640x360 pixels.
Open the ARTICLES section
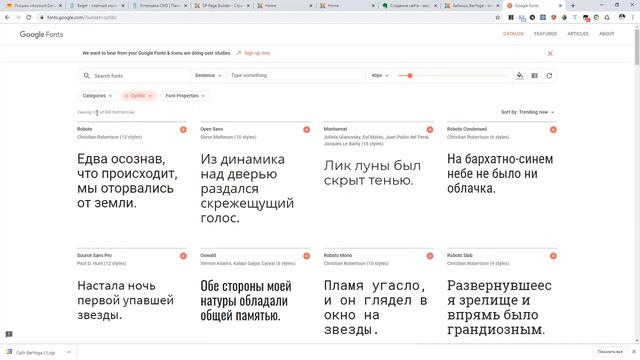(x=578, y=34)
